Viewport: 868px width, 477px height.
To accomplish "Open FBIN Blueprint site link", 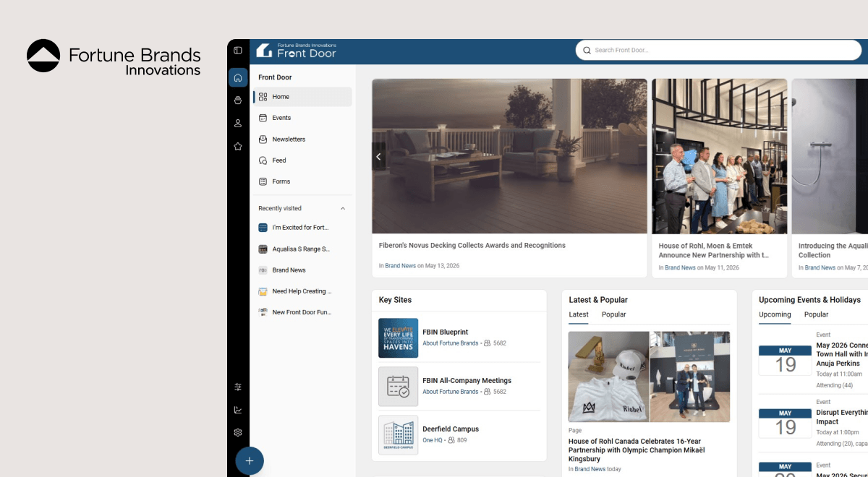I will [x=446, y=332].
